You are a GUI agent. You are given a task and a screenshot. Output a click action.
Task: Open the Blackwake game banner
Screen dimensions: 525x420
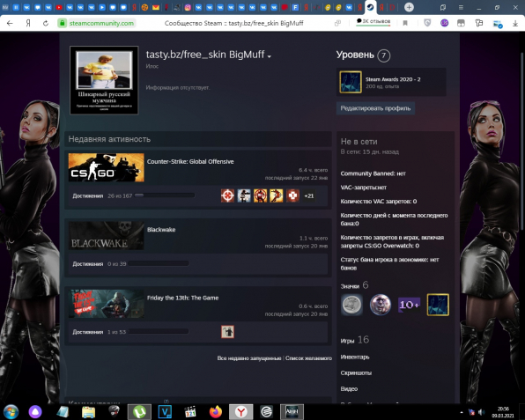(x=106, y=236)
